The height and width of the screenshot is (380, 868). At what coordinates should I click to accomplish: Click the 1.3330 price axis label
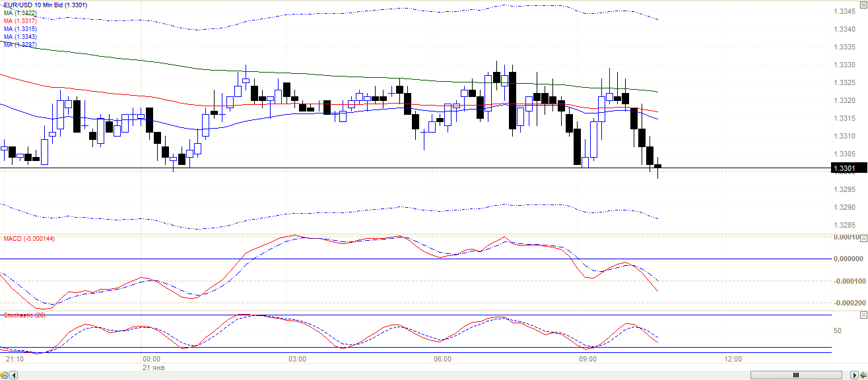tap(846, 65)
